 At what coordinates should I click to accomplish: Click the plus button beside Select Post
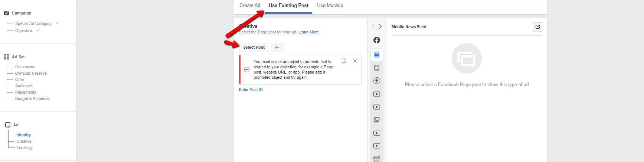pyautogui.click(x=277, y=47)
